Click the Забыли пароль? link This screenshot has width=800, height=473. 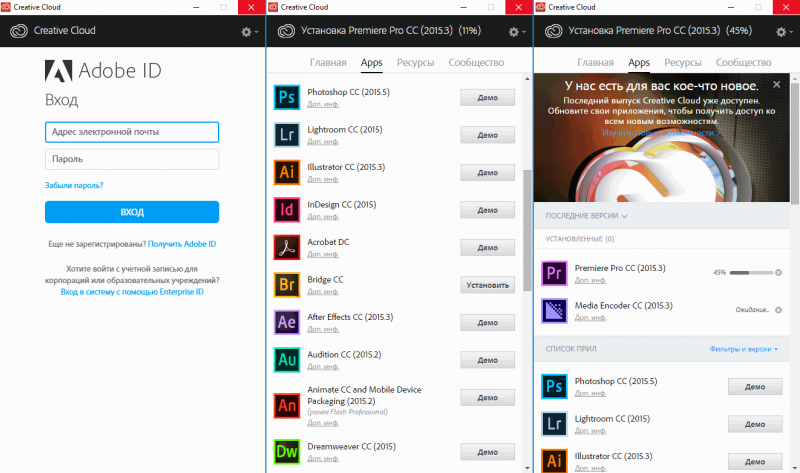click(x=74, y=185)
